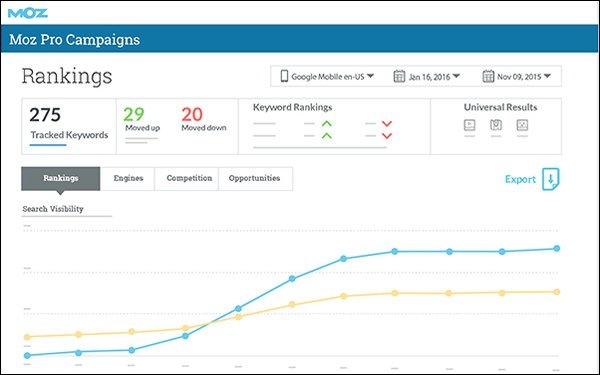Screen dimensions: 600x375
Task: Click the Export download icon
Action: click(551, 179)
